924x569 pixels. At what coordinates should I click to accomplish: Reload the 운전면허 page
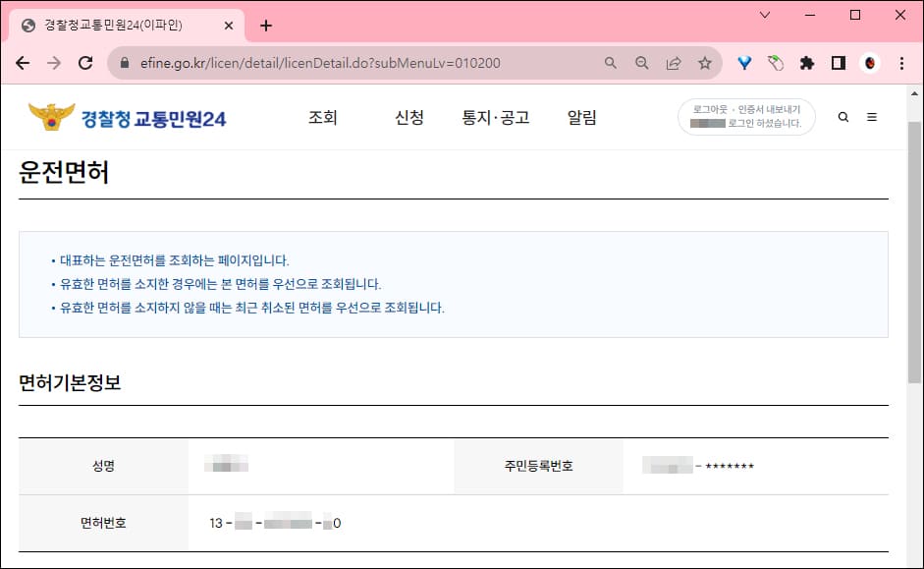(x=83, y=62)
